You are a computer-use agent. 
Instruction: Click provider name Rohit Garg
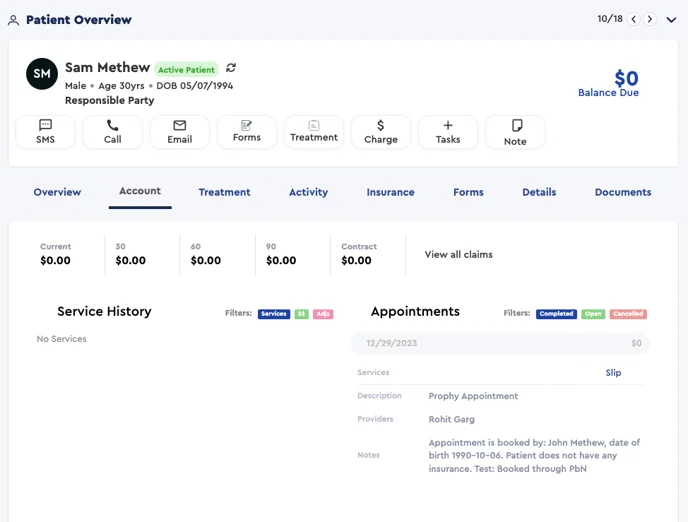click(x=452, y=419)
